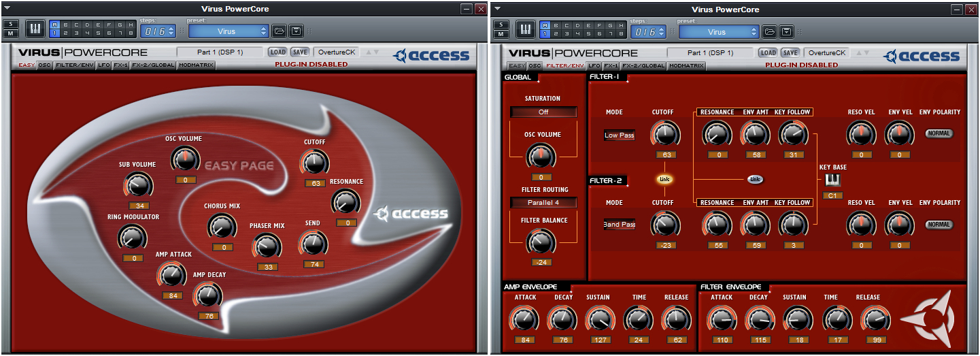Click Key Base C1 value box
980x356 pixels.
[833, 195]
